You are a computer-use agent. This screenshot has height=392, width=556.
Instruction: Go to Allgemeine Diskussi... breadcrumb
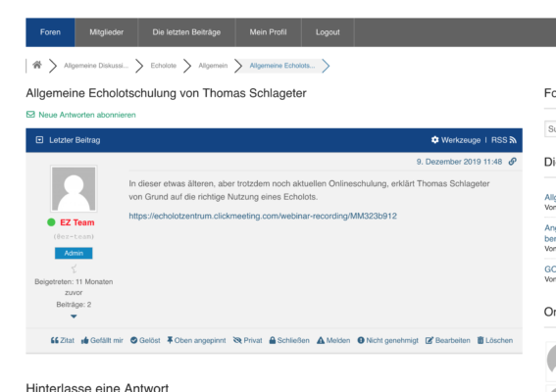point(96,66)
